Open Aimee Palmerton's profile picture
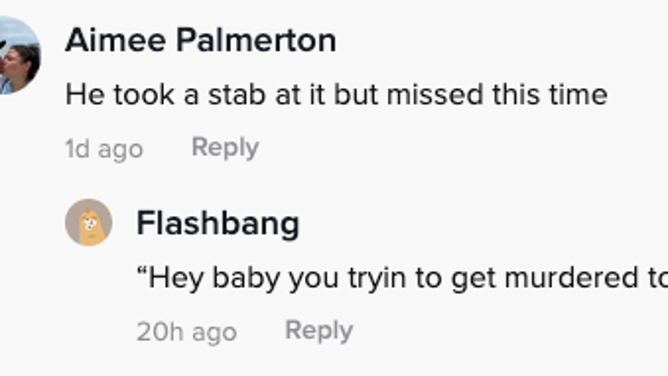 point(20,55)
